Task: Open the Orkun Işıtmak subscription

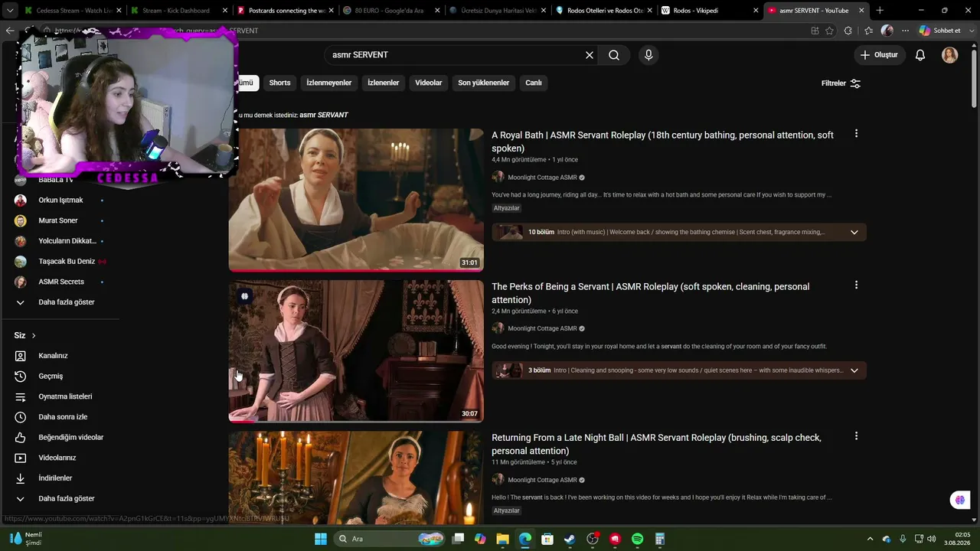Action: click(60, 201)
